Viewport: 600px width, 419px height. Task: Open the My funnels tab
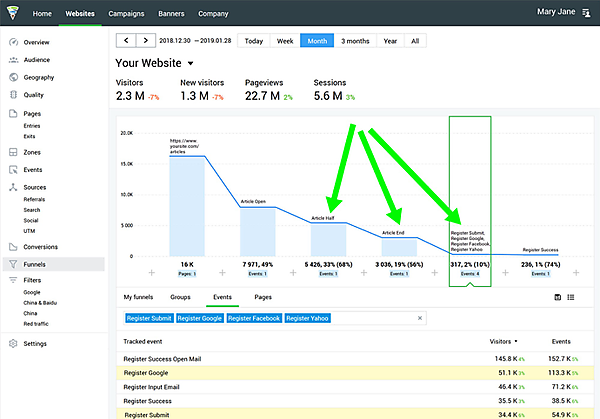[140, 297]
